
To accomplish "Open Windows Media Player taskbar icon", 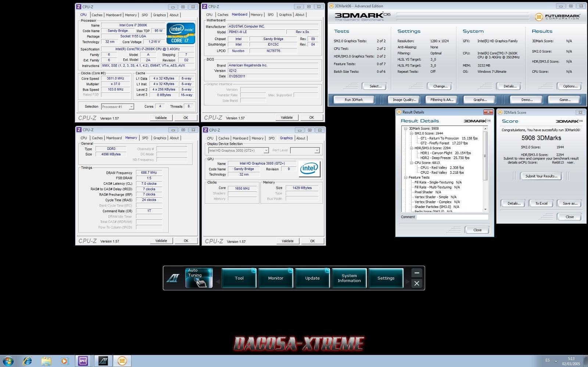I will [65, 361].
